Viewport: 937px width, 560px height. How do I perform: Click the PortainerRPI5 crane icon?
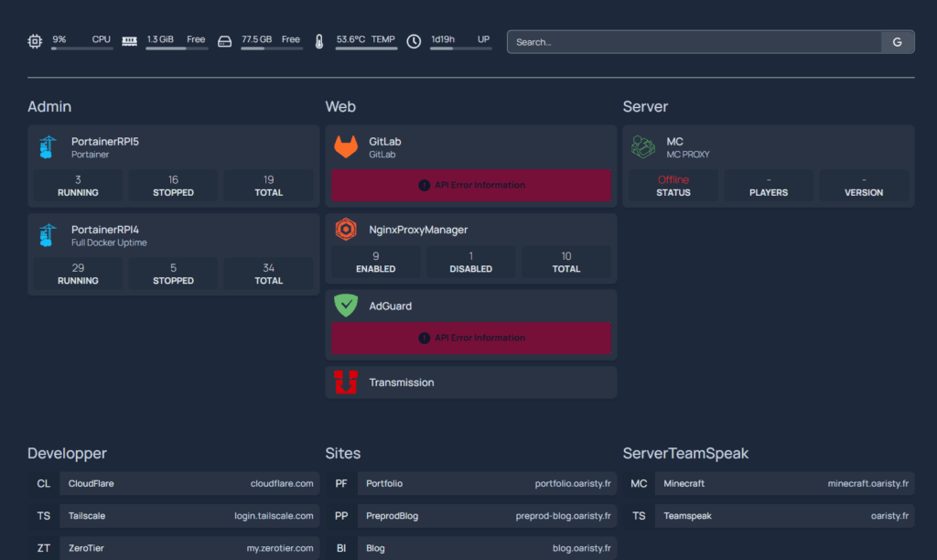[x=48, y=147]
